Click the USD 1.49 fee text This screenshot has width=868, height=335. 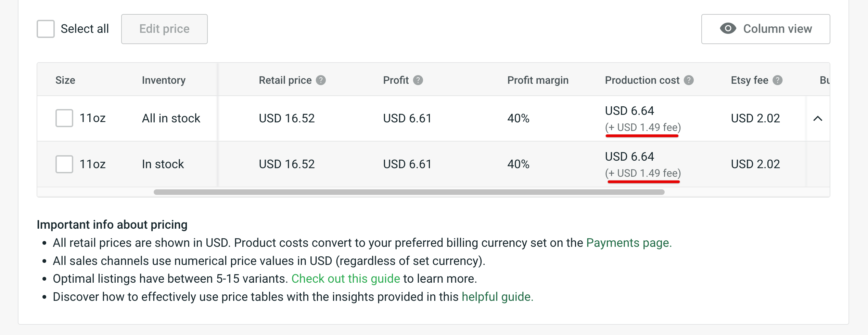tap(643, 127)
